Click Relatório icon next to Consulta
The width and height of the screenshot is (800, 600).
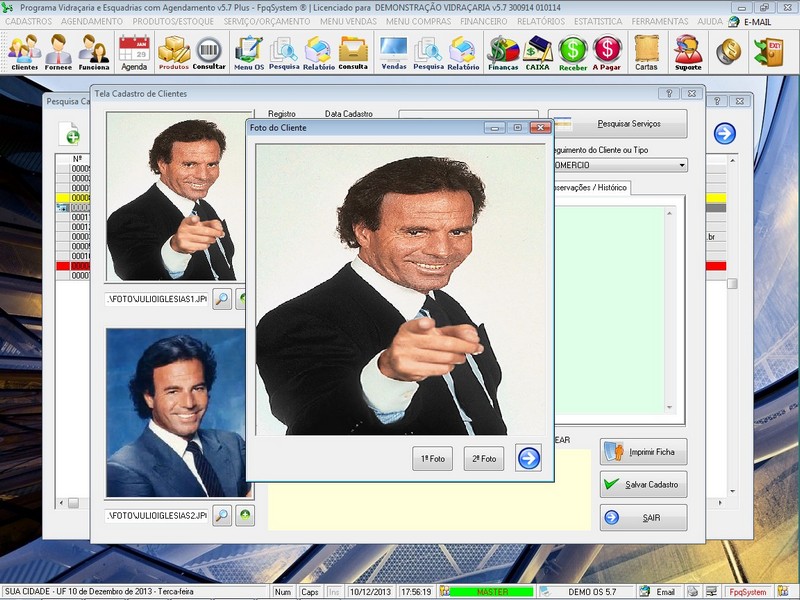[318, 52]
